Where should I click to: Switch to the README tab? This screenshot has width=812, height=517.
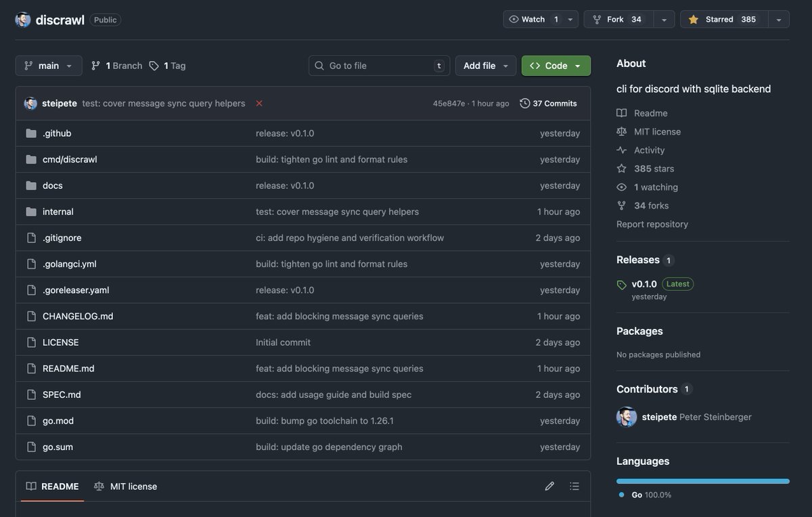pyautogui.click(x=53, y=487)
